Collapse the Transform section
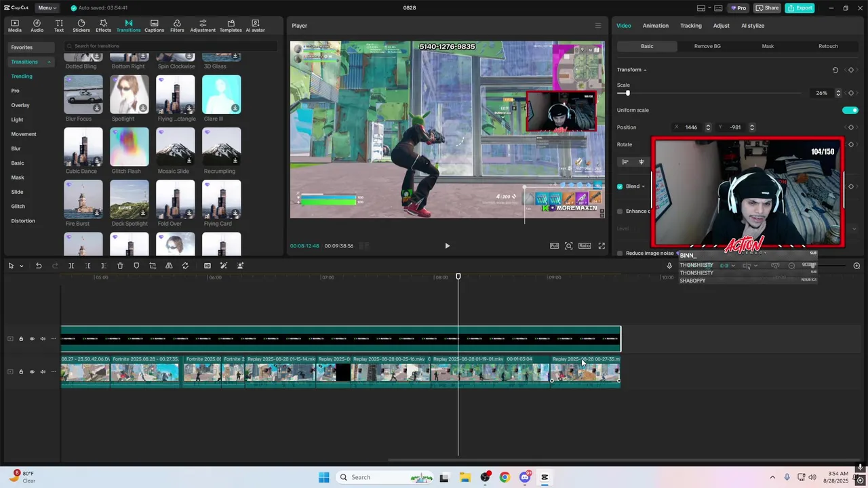The image size is (868, 488). (x=645, y=70)
